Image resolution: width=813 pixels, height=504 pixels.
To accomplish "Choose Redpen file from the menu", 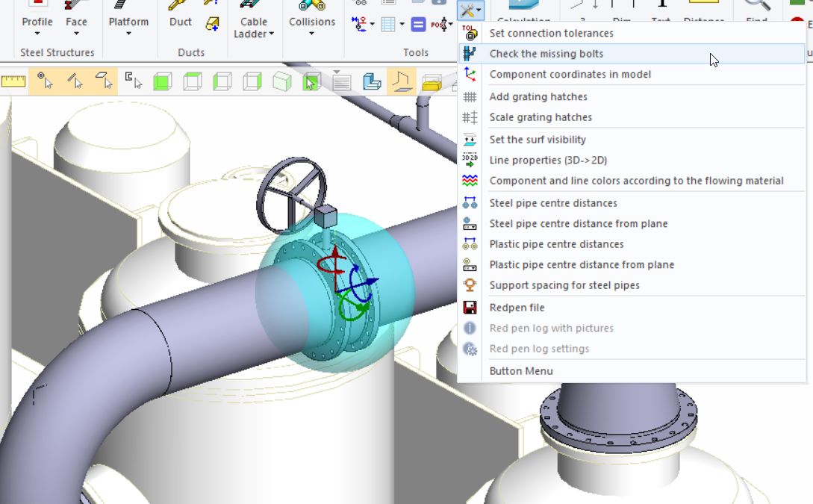I will [x=517, y=308].
